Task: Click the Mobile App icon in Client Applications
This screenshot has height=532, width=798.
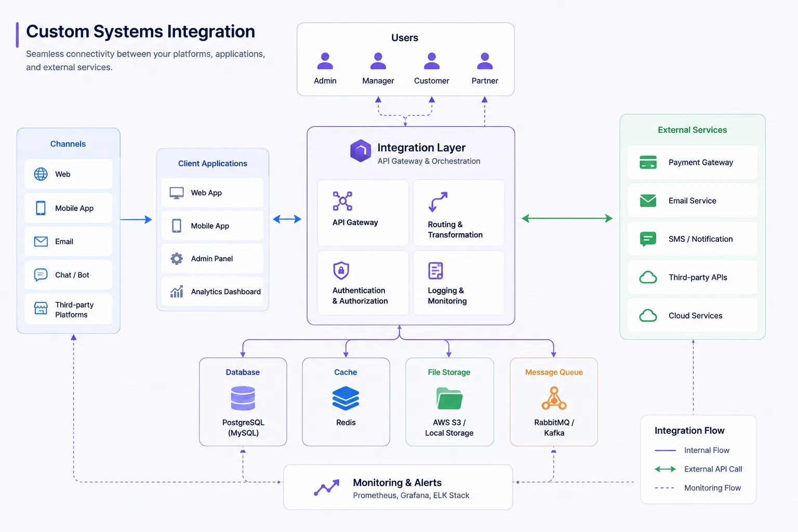Action: 177,226
